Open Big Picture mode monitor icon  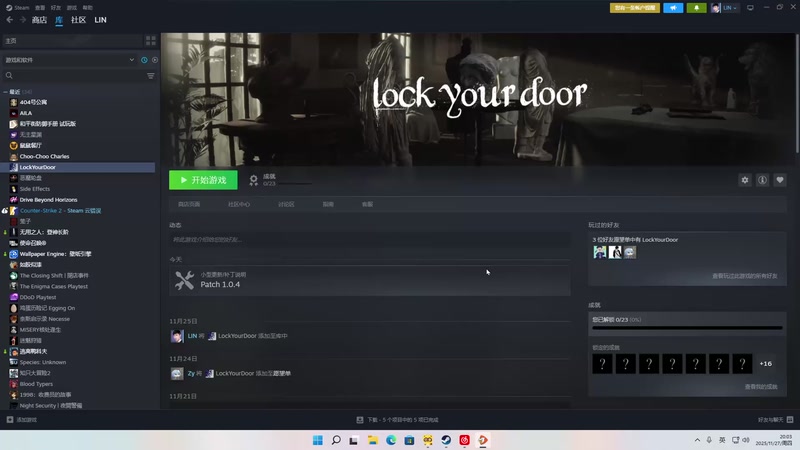point(750,8)
